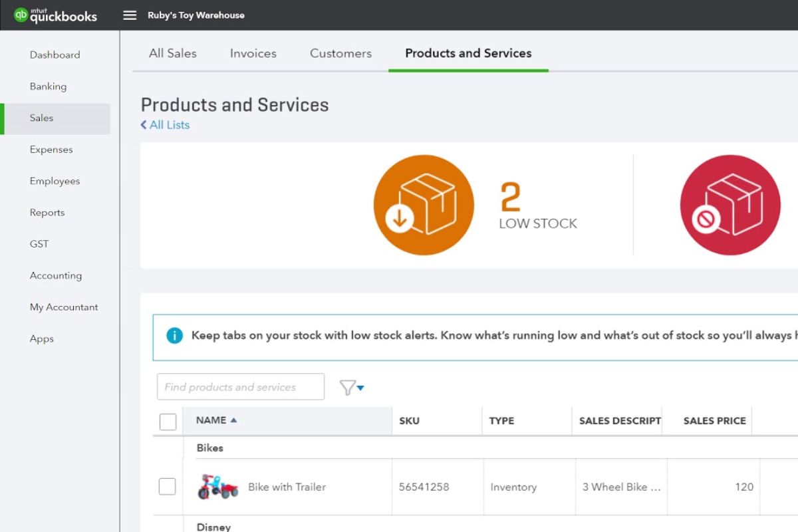Switch to the Invoices tab
798x532 pixels.
point(253,53)
